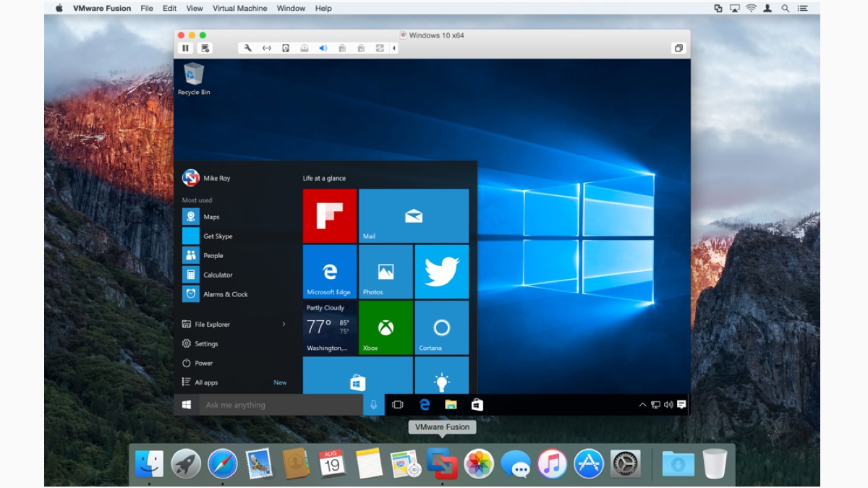The width and height of the screenshot is (868, 488).
Task: Open the Twitter tile
Action: pyautogui.click(x=442, y=272)
